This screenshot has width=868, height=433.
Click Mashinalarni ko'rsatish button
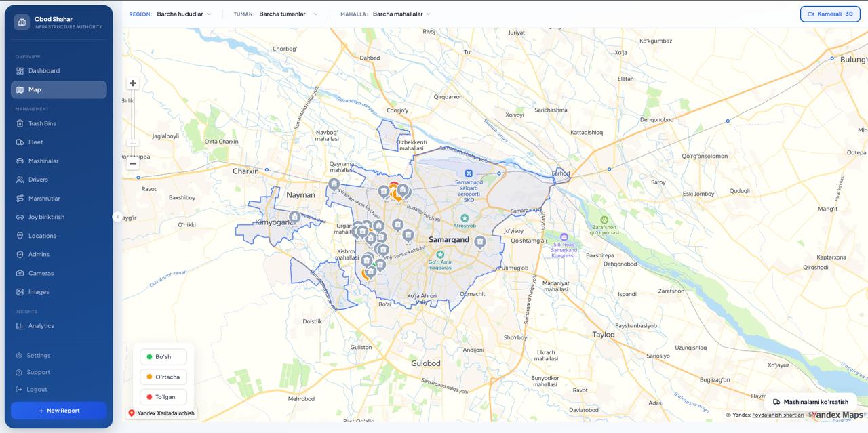tap(811, 402)
